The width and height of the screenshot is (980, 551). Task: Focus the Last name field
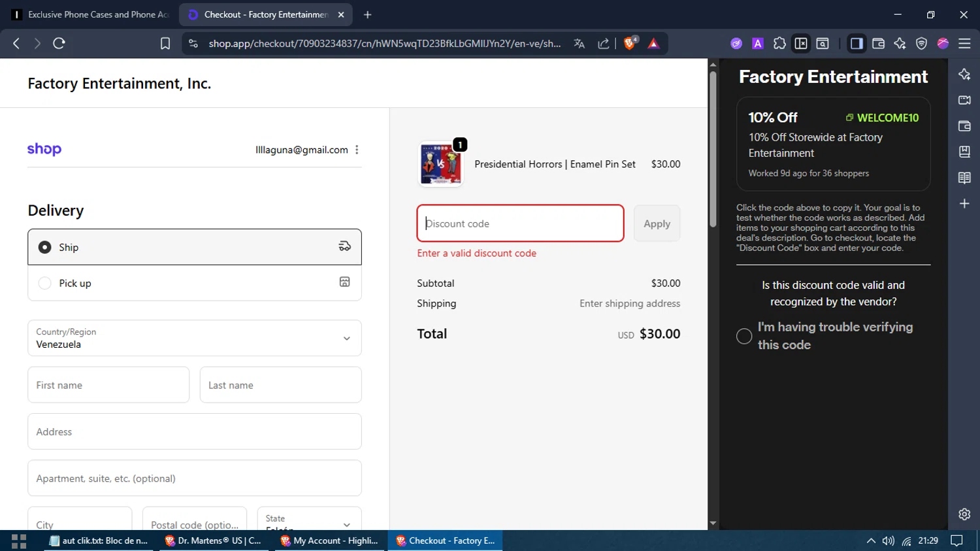click(x=280, y=385)
